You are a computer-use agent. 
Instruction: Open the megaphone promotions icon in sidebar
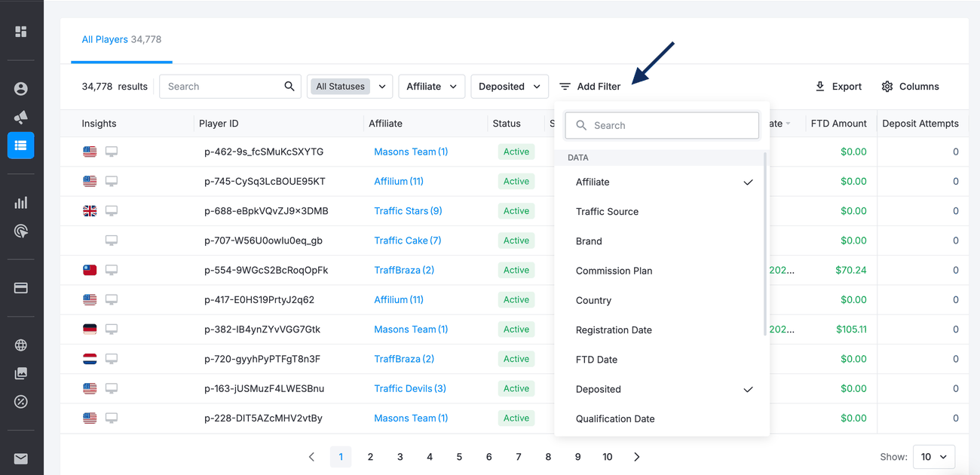tap(21, 117)
